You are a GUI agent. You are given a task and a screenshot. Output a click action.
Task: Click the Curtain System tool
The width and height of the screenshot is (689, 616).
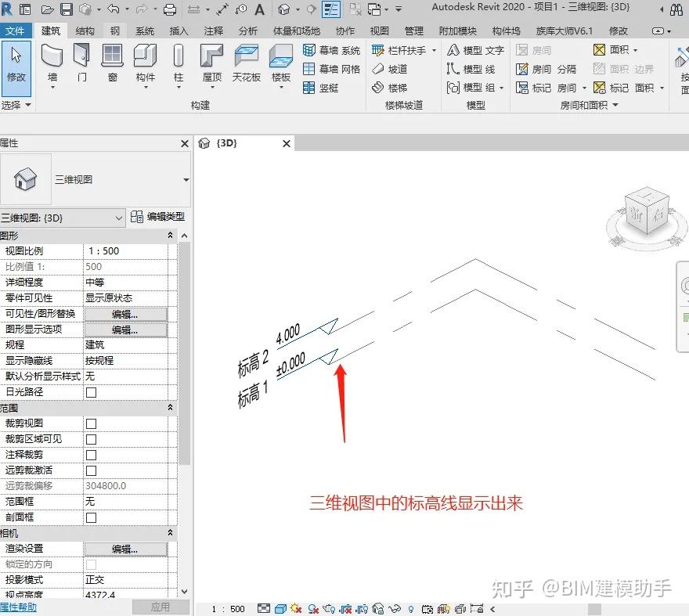[332, 51]
